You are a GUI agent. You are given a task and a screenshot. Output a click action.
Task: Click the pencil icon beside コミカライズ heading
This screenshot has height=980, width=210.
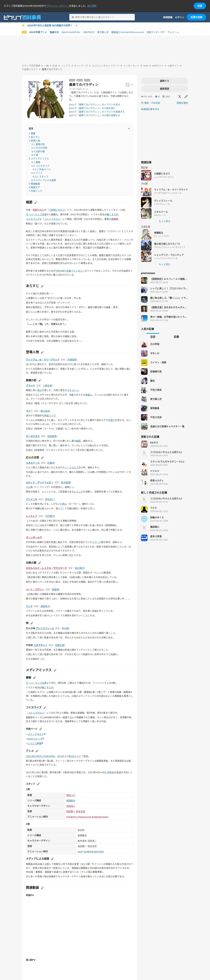tap(45, 708)
